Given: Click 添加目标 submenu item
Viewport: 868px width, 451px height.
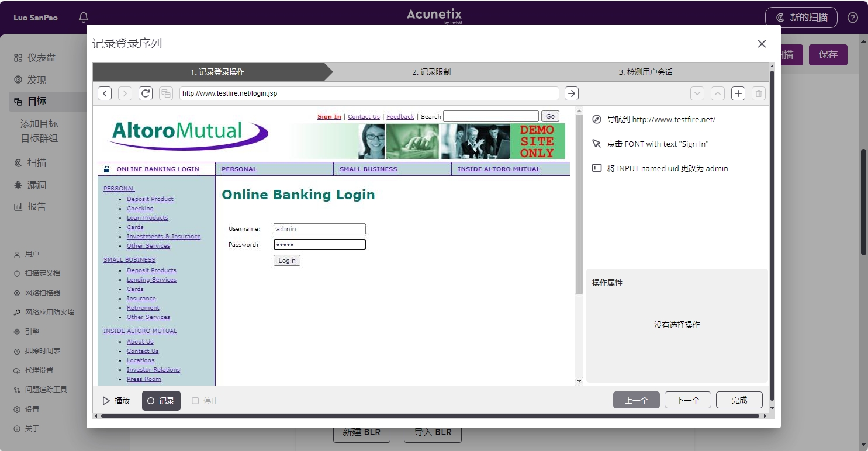Looking at the screenshot, I should (39, 124).
